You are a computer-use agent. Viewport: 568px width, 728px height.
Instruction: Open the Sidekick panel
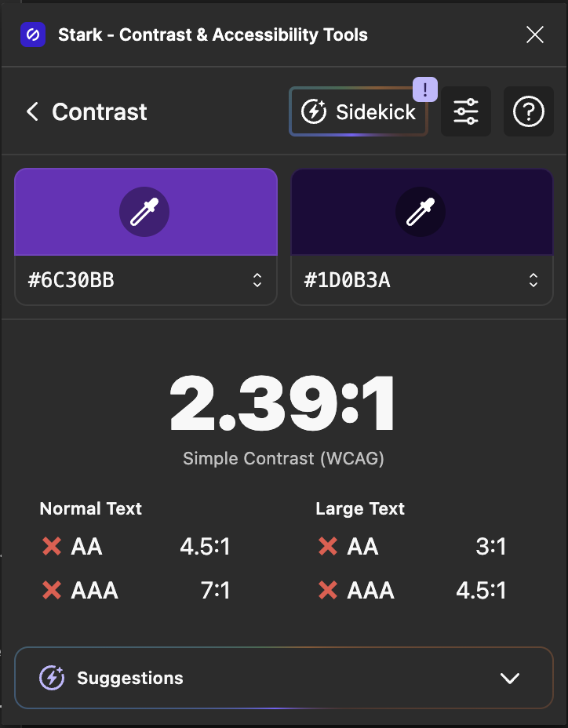click(359, 112)
